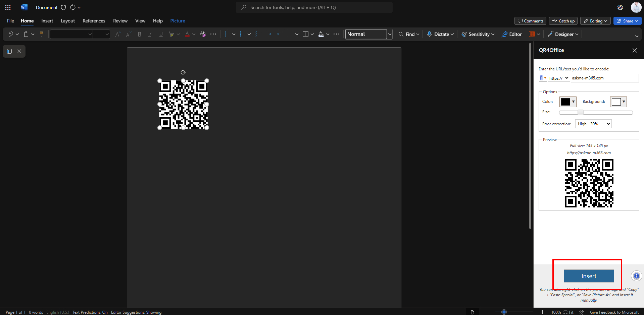This screenshot has width=644, height=315.
Task: Open settings gear
Action: 620,7
